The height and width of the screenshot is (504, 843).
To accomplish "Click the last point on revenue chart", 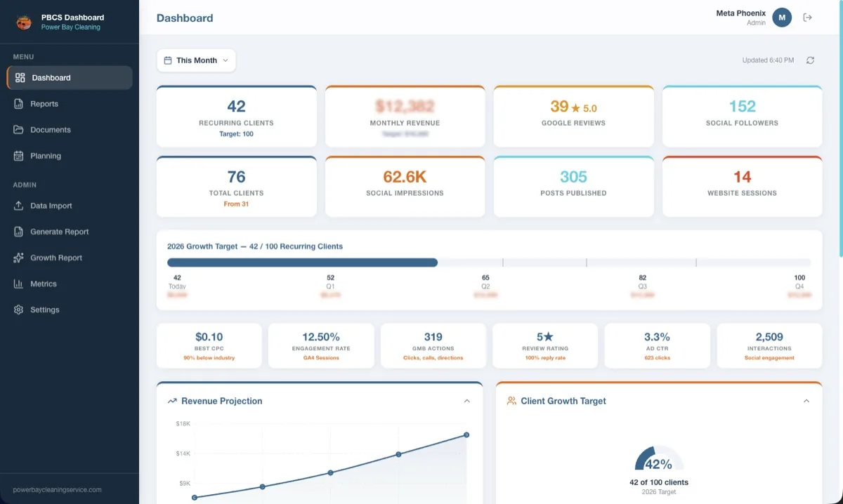I will (x=466, y=435).
